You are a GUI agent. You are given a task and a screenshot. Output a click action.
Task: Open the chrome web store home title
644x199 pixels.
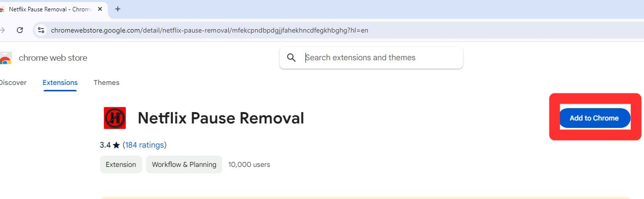point(53,58)
